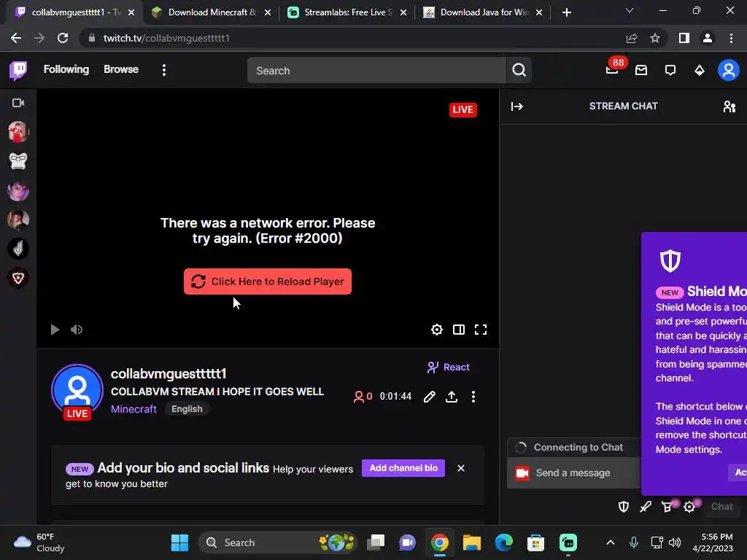The width and height of the screenshot is (747, 560).
Task: Open the collabvmguesttttt1 channel avatar
Action: (x=77, y=391)
